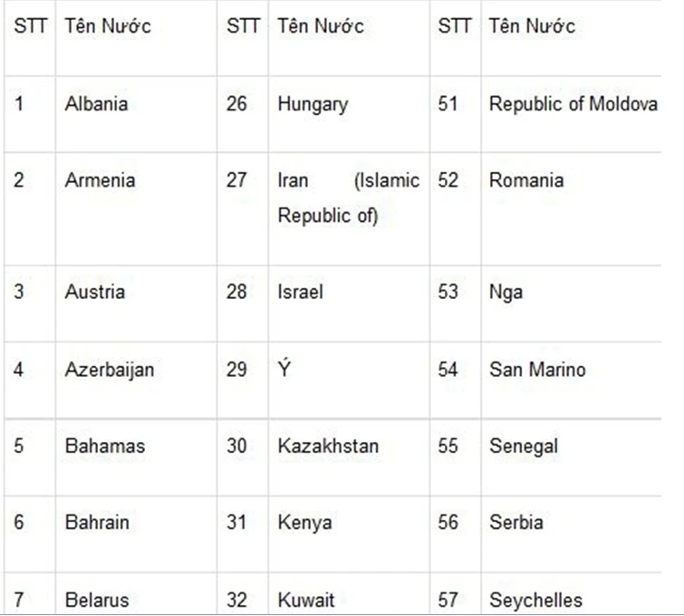Select the Armenia table cell
Image resolution: width=684 pixels, height=616 pixels.
coord(100,179)
